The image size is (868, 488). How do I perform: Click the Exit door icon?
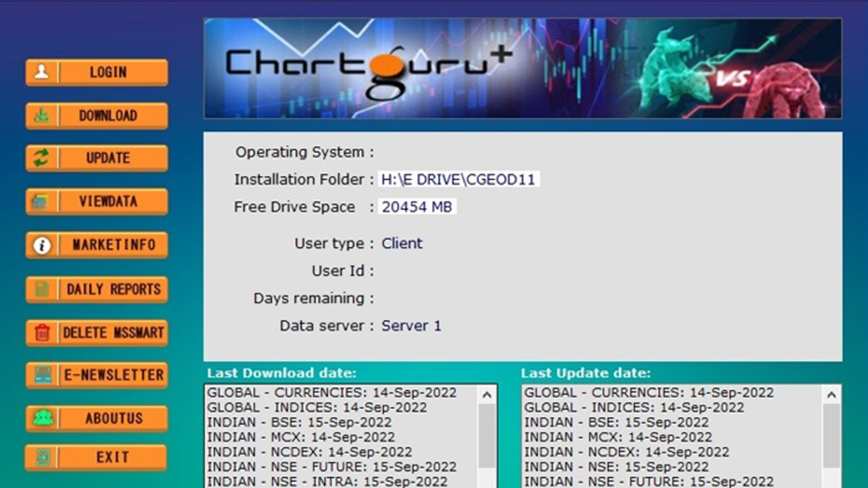pos(42,457)
